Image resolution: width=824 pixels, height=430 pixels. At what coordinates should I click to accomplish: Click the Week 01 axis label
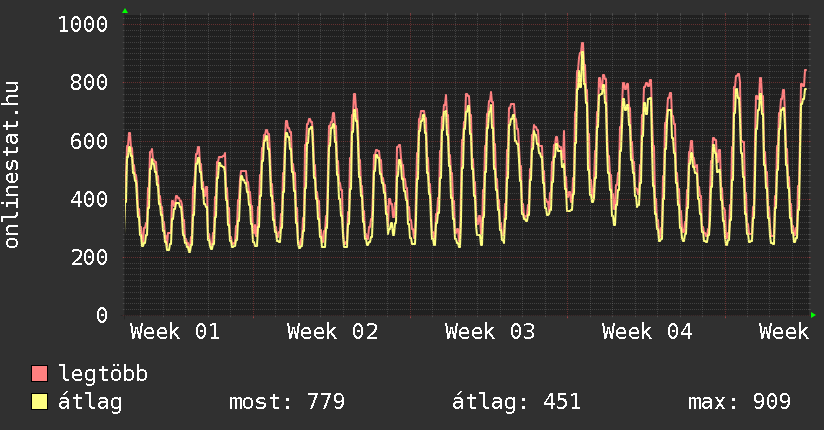coord(175,332)
